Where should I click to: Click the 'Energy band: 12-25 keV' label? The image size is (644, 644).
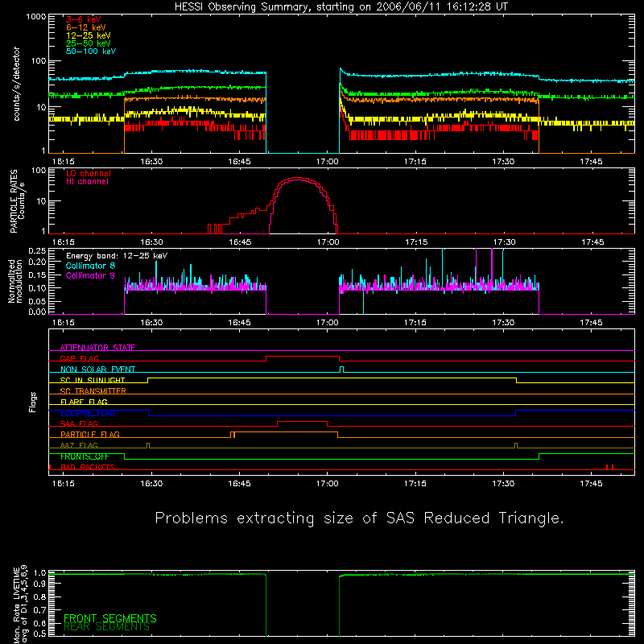click(117, 256)
